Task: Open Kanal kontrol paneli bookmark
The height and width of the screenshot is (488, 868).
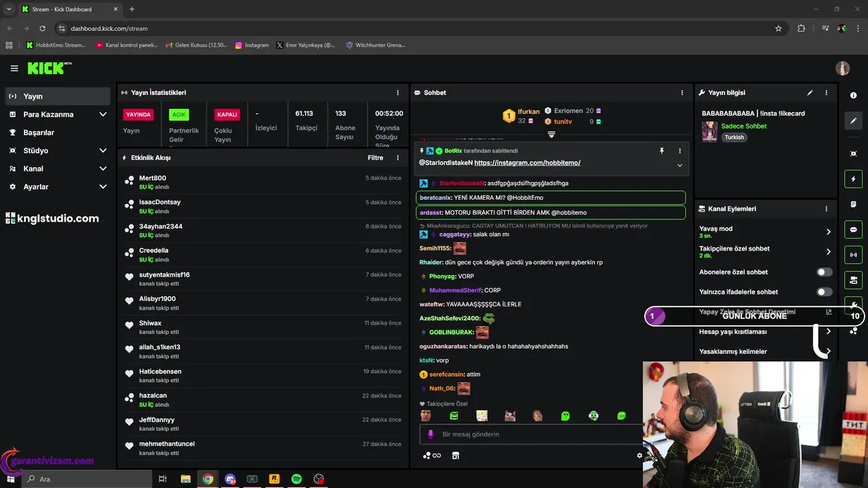Action: (x=127, y=45)
